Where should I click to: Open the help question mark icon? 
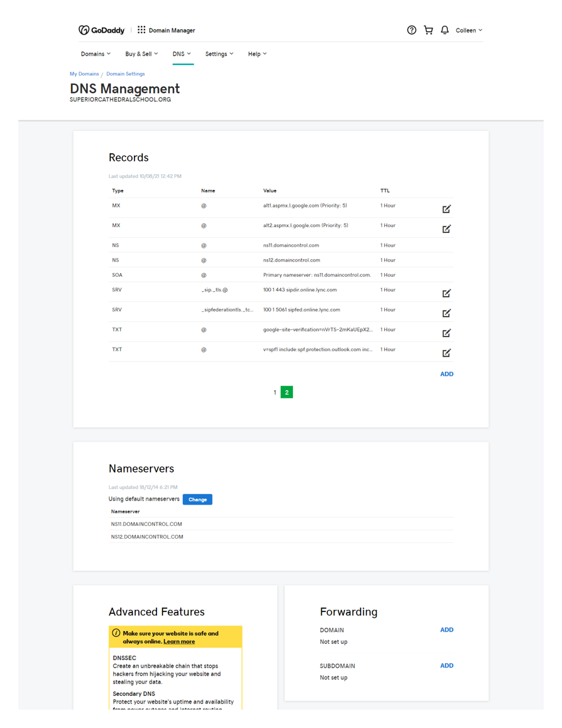point(412,30)
